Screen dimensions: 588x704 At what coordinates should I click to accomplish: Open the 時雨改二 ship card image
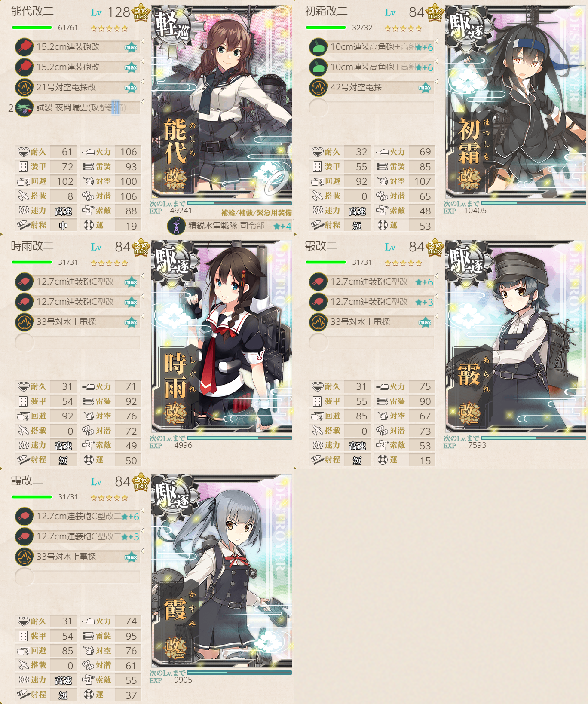coord(222,337)
